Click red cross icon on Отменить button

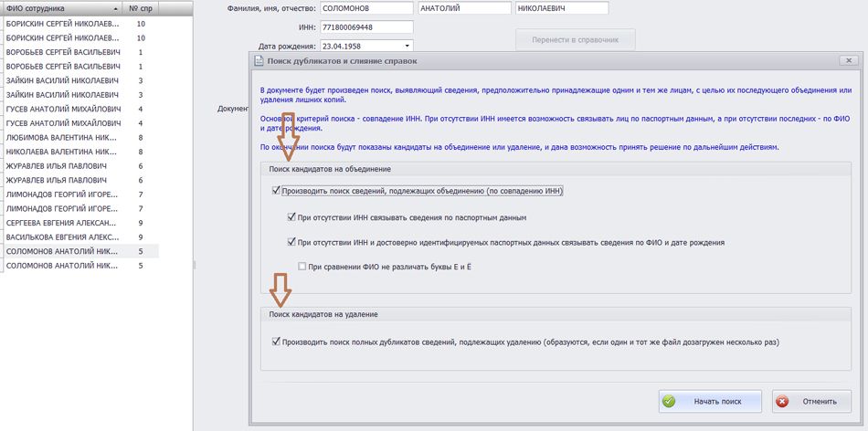[782, 401]
